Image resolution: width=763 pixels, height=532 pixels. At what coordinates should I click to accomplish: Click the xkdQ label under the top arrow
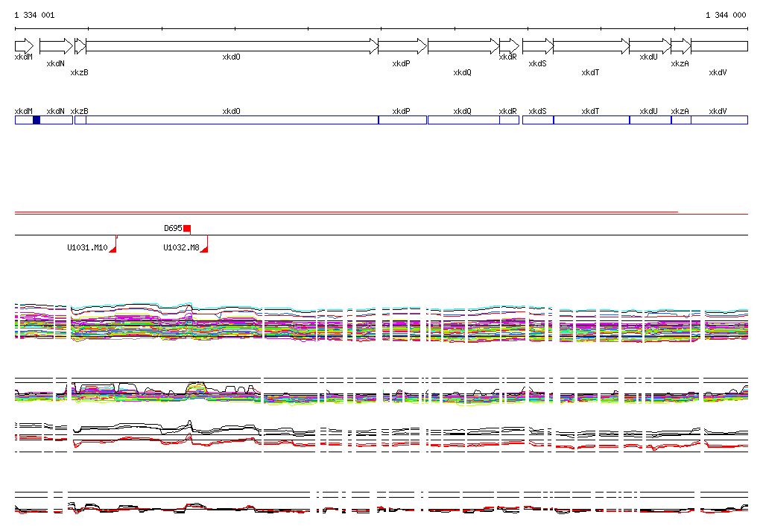pos(462,72)
